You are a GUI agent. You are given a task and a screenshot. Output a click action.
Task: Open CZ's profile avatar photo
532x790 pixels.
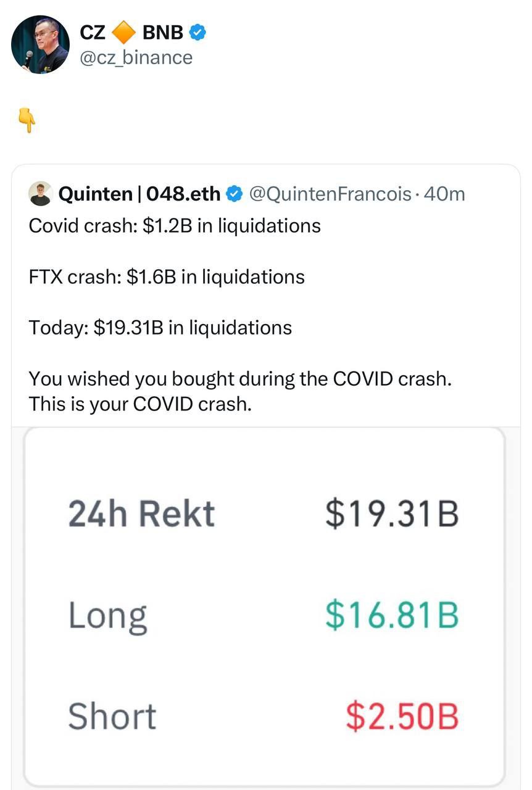click(41, 44)
